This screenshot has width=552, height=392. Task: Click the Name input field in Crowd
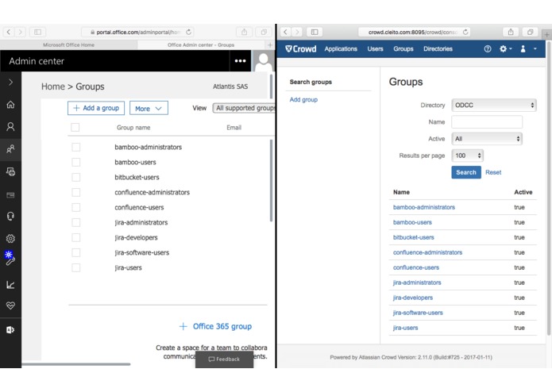[x=487, y=122]
